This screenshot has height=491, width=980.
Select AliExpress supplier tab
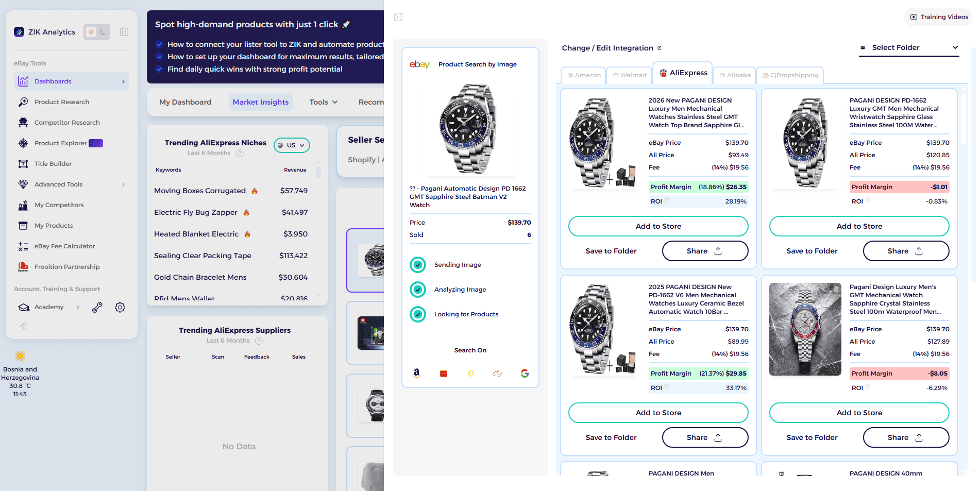(683, 73)
